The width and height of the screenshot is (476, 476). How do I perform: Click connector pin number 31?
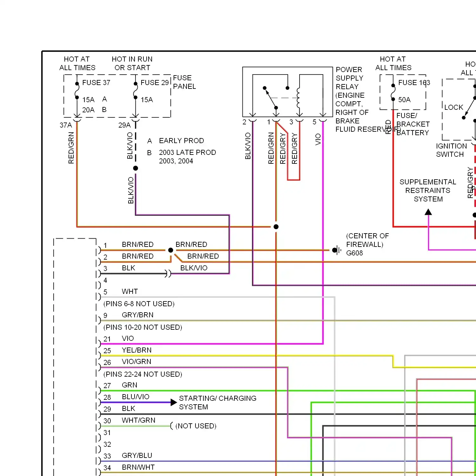click(x=107, y=433)
